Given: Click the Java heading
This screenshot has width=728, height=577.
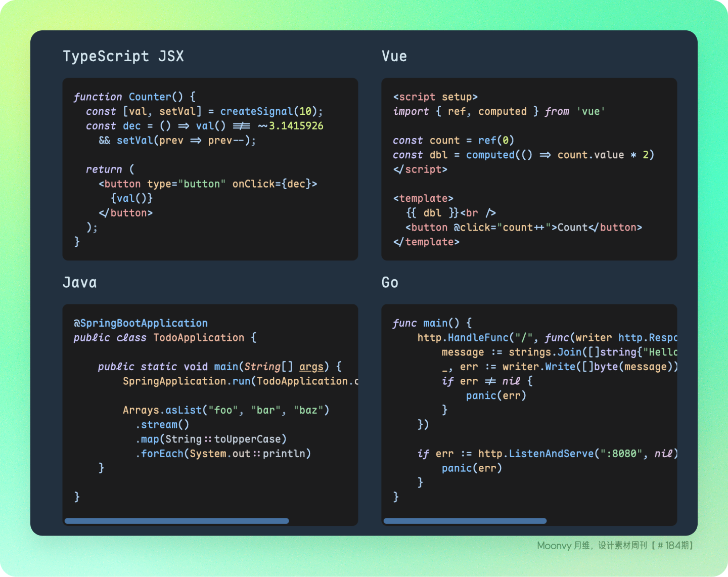Looking at the screenshot, I should coord(80,282).
